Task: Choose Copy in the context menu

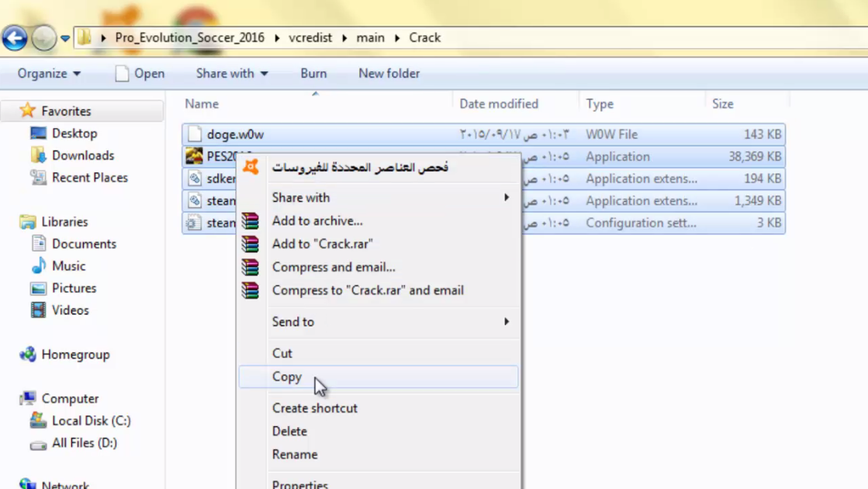Action: (x=379, y=376)
